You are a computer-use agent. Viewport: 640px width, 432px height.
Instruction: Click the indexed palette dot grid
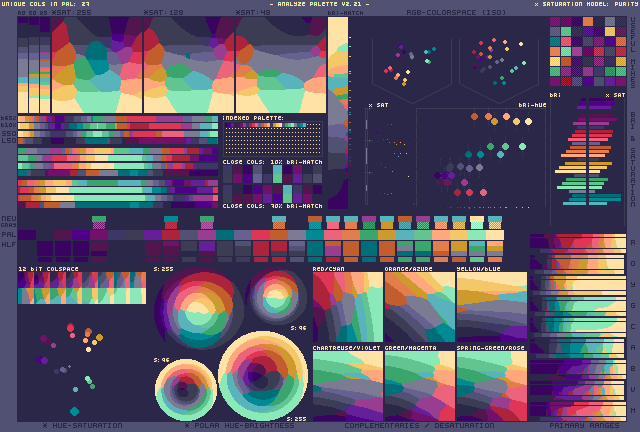pos(272,139)
